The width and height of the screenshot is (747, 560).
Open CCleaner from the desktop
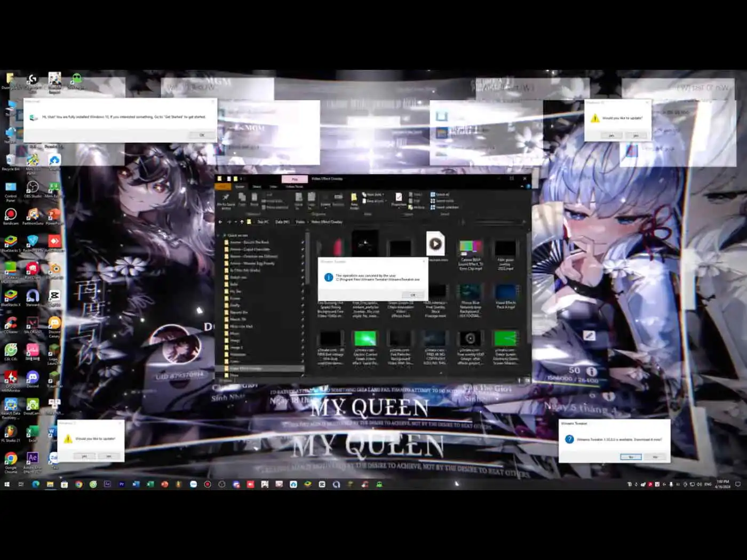coord(11,325)
